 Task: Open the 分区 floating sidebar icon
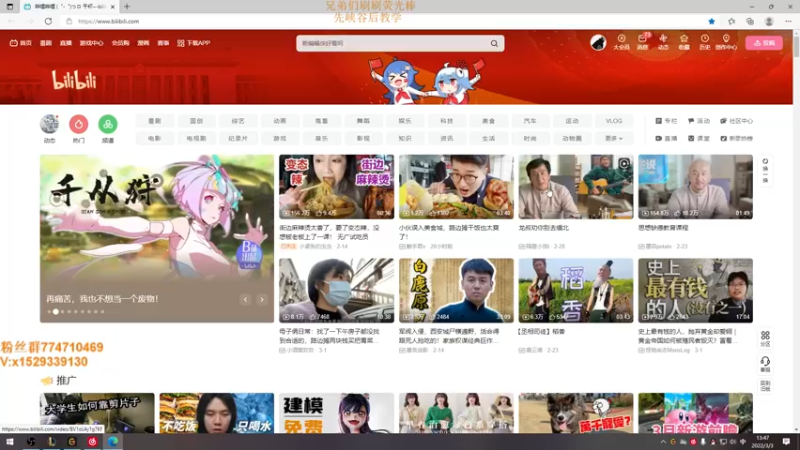click(765, 338)
